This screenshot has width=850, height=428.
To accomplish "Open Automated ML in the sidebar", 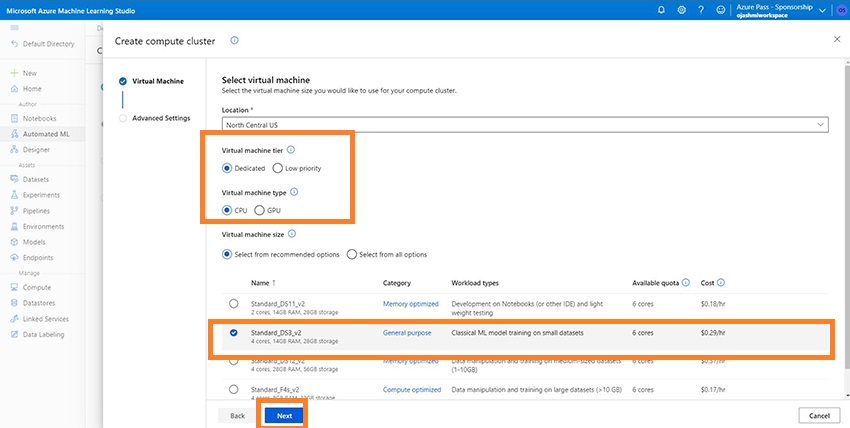I will point(44,134).
